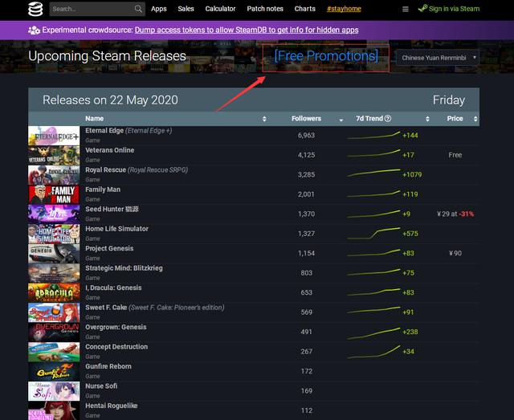
Task: Sort by the Followers column arrow
Action: click(341, 120)
